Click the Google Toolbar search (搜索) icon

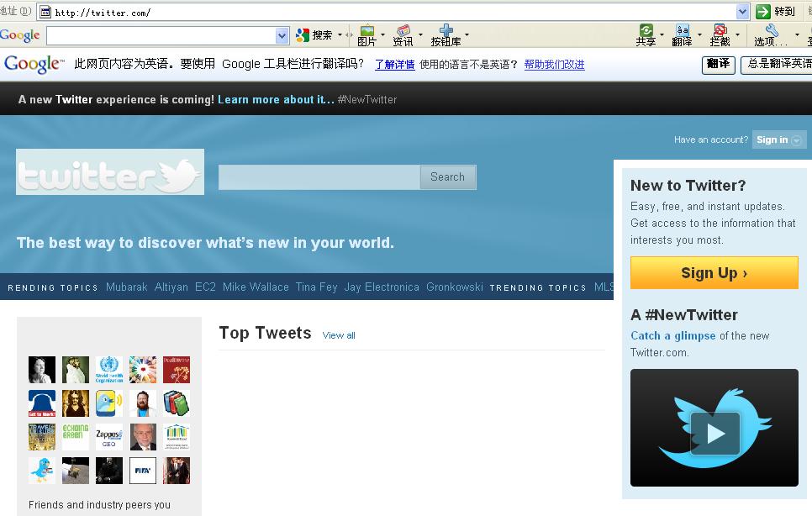(x=303, y=35)
